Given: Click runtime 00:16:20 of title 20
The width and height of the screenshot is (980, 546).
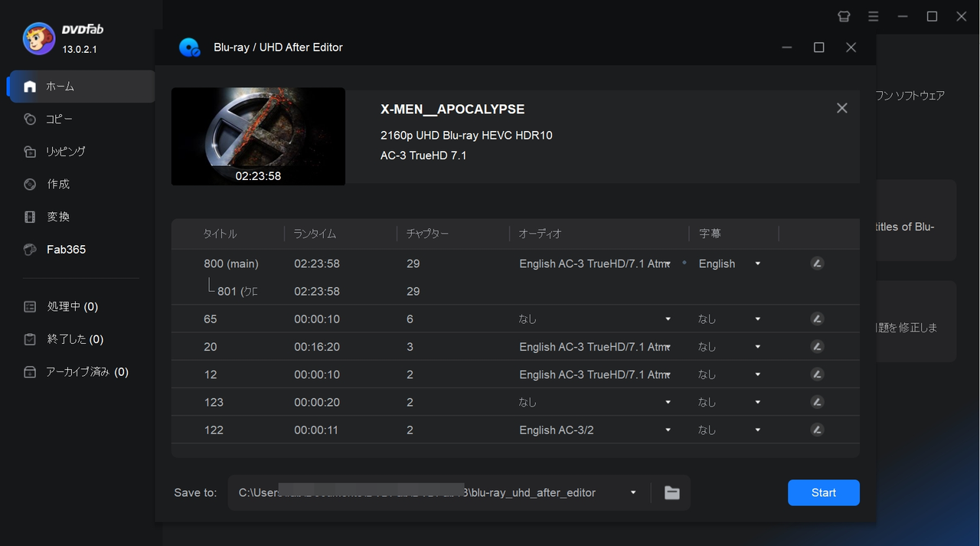Looking at the screenshot, I should 316,347.
